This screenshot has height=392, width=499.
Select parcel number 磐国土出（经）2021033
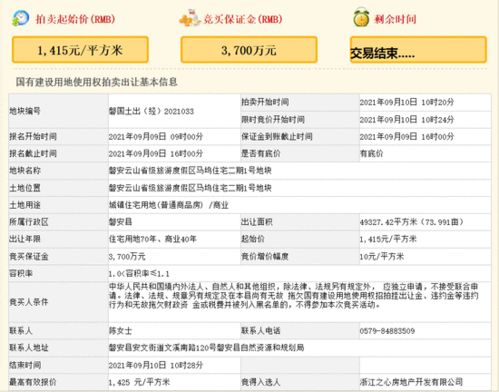coord(151,111)
